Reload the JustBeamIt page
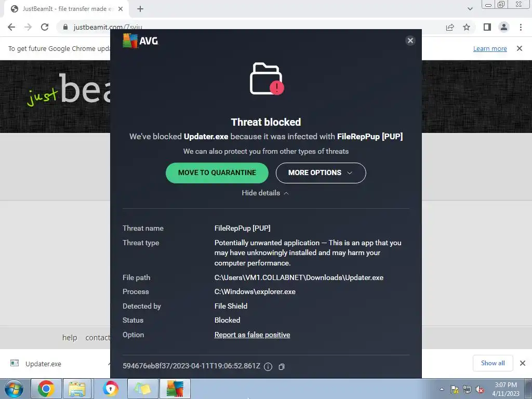The width and height of the screenshot is (532, 399). (x=45, y=27)
